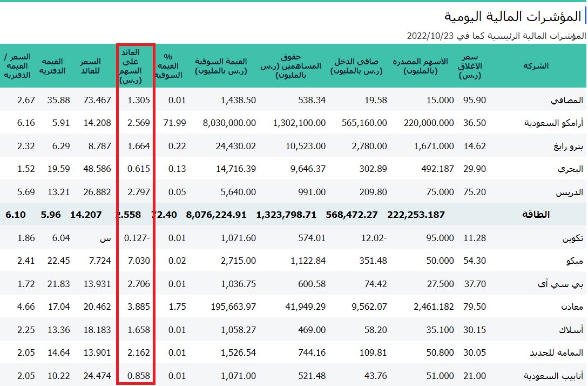Select EPS value 1.664 for بترو رابغ

click(x=139, y=146)
